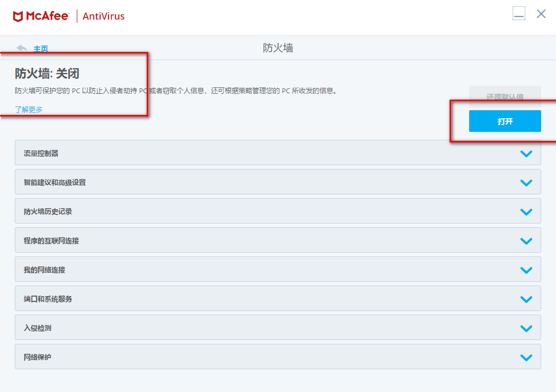The height and width of the screenshot is (392, 556).
Task: Expand 程序的互联网连接 chevron
Action: coord(526,241)
